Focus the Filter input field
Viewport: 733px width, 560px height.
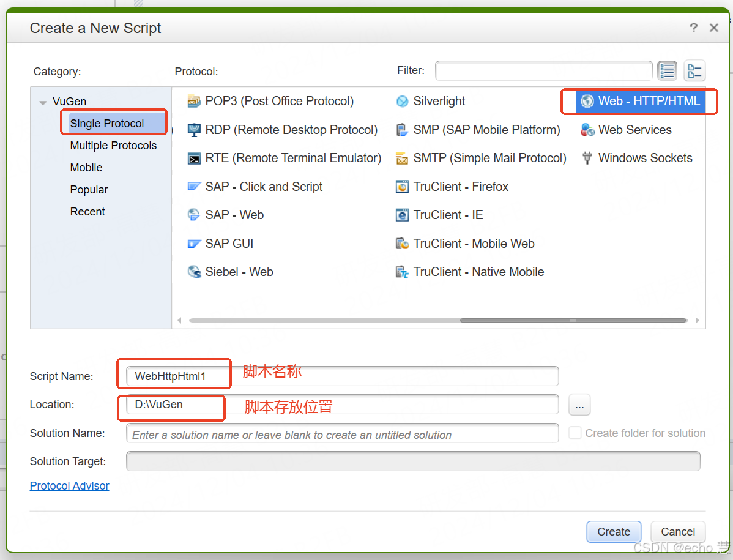click(x=544, y=70)
